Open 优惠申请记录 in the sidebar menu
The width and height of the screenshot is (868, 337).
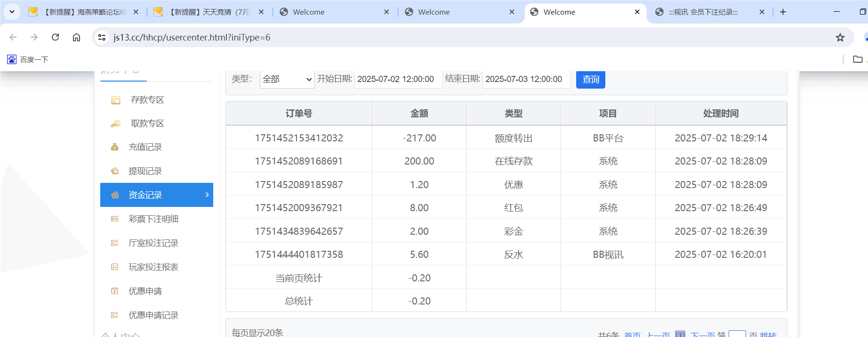[153, 315]
